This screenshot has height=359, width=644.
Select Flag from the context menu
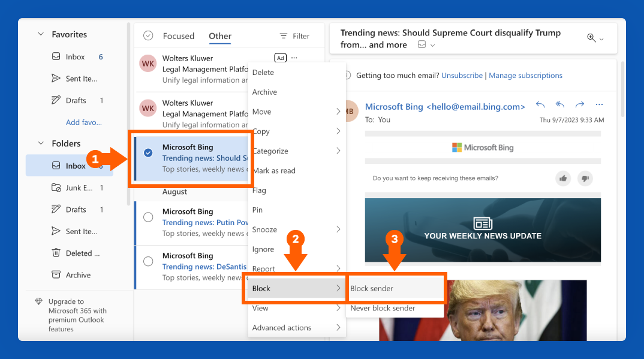[x=297, y=190]
